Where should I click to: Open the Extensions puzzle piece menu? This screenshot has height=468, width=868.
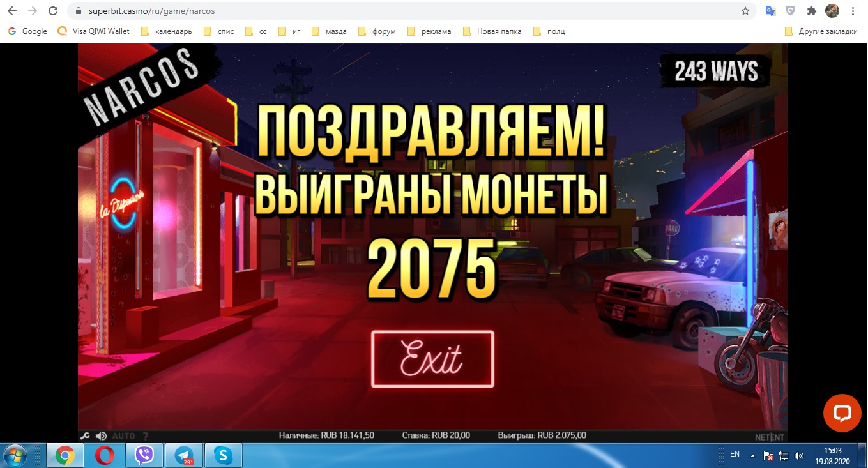pos(812,11)
